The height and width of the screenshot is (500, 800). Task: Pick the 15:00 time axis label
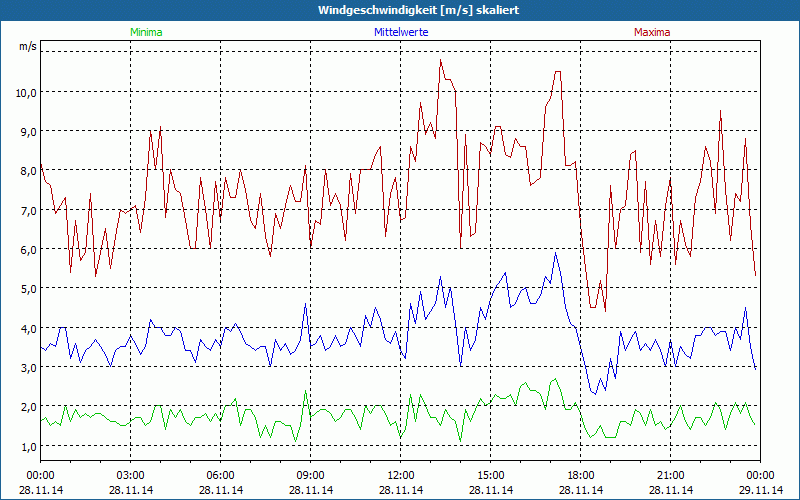click(491, 475)
